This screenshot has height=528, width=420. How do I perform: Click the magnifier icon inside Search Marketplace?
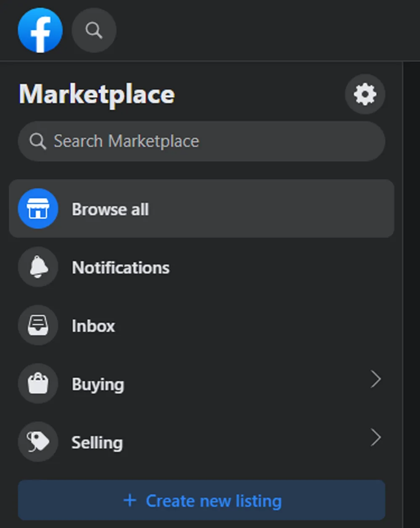(38, 142)
